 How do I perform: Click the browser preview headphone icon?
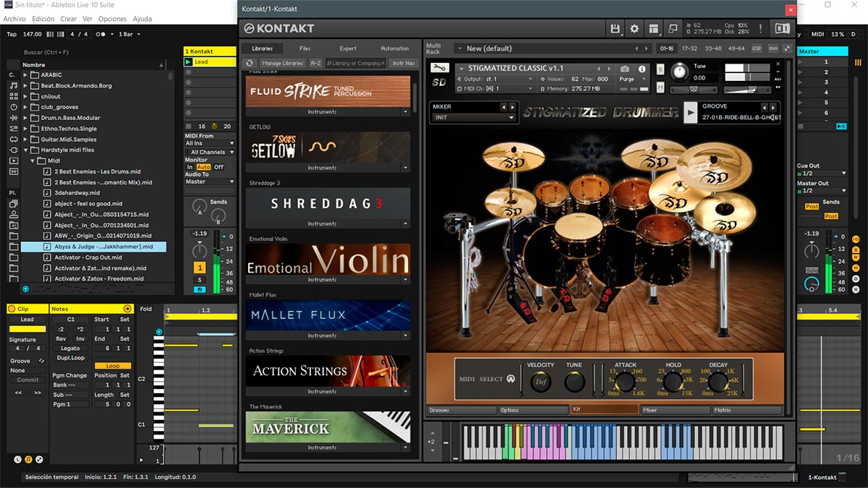26,289
